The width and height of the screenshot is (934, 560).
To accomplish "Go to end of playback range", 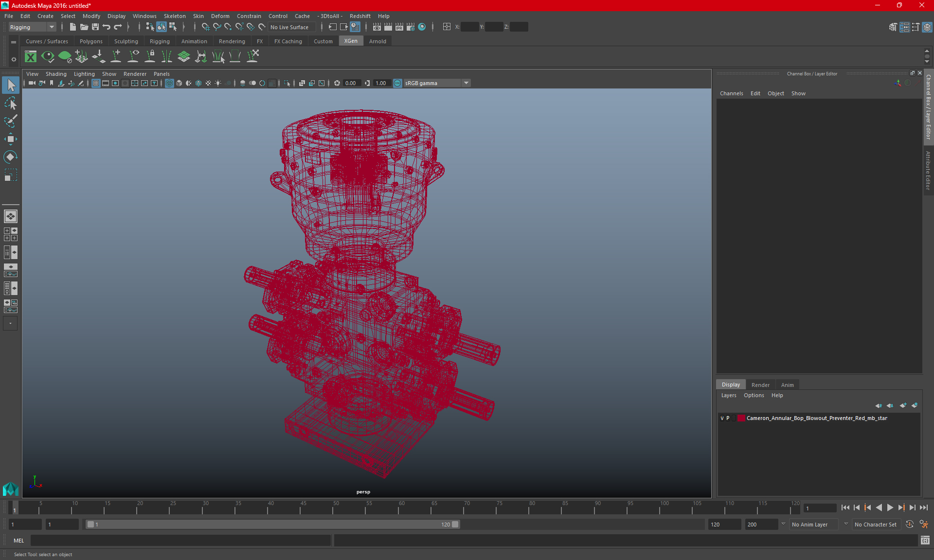I will tap(923, 507).
